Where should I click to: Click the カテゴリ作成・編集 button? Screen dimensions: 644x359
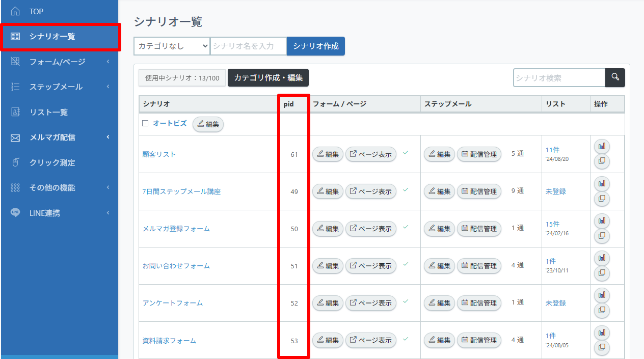[x=268, y=78]
